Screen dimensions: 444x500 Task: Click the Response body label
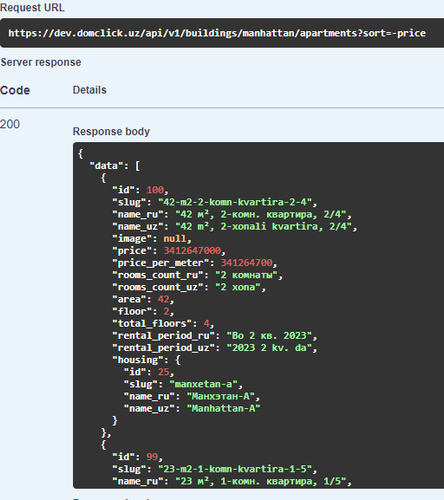[x=111, y=131]
